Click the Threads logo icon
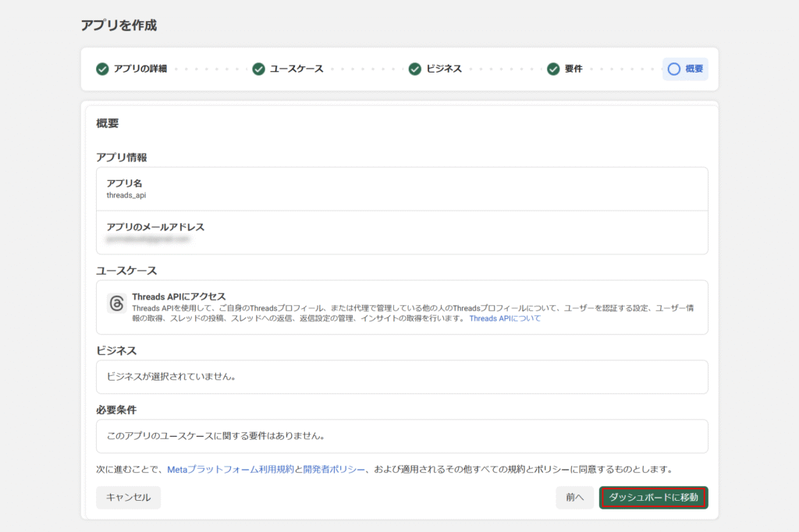This screenshot has width=799, height=532. [x=116, y=303]
